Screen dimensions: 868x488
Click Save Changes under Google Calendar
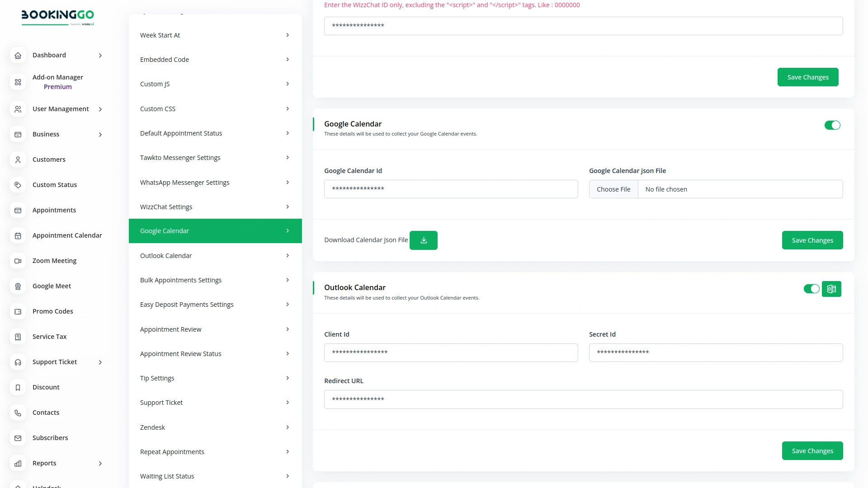pos(812,240)
